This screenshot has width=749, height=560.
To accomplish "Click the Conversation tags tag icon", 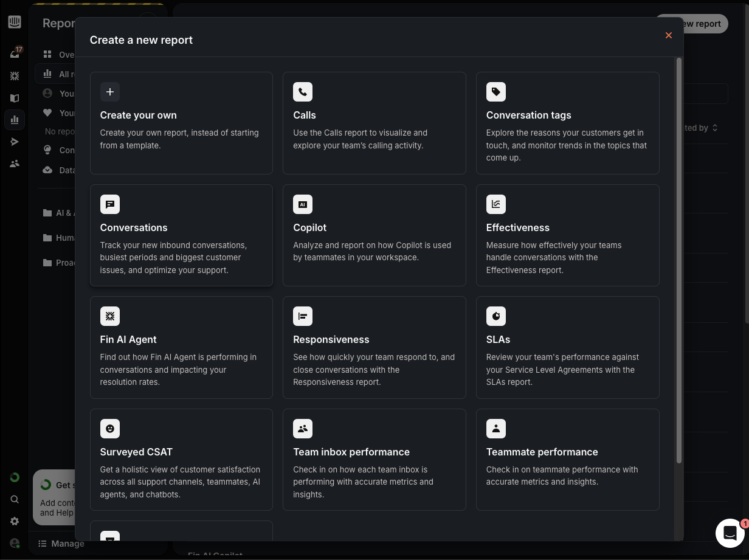I will coord(496,92).
